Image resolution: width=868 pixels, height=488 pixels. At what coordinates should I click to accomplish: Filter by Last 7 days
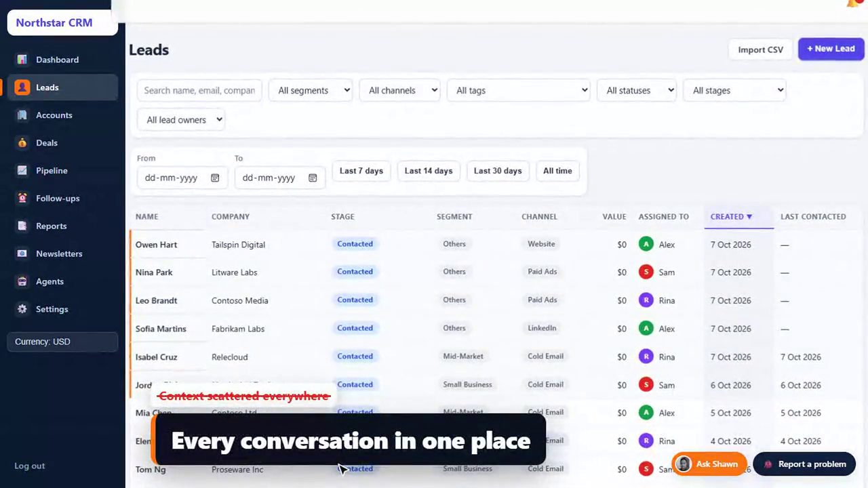pyautogui.click(x=361, y=171)
